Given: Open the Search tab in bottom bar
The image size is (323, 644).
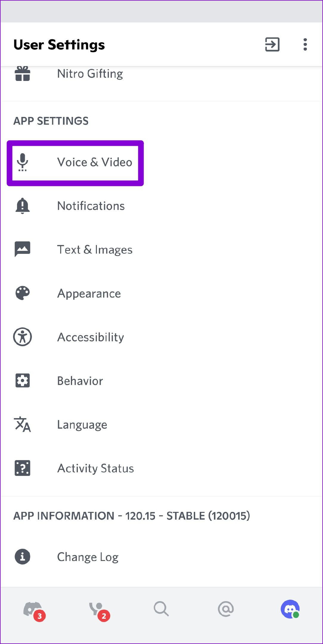Looking at the screenshot, I should click(161, 609).
